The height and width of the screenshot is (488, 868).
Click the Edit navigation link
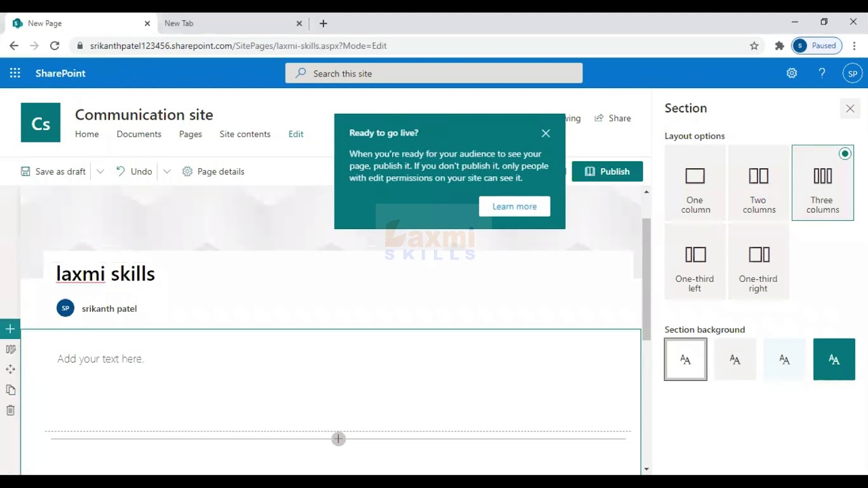296,134
